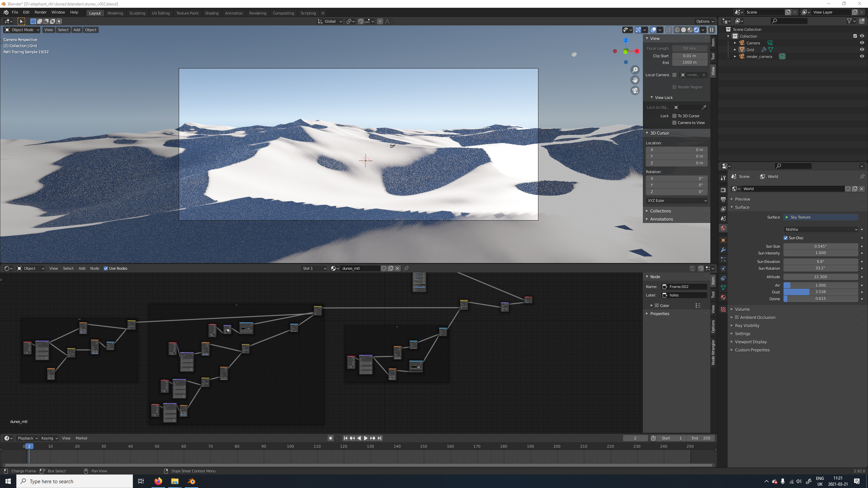Click the pin icon beside dunes_mtl
This screenshot has width=868, height=488.
point(406,268)
